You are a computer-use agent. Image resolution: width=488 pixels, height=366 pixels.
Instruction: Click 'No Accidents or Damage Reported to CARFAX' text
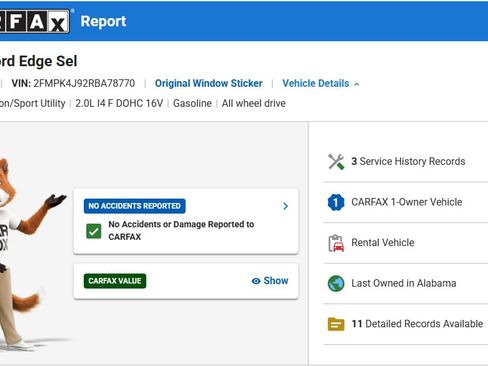(x=181, y=231)
